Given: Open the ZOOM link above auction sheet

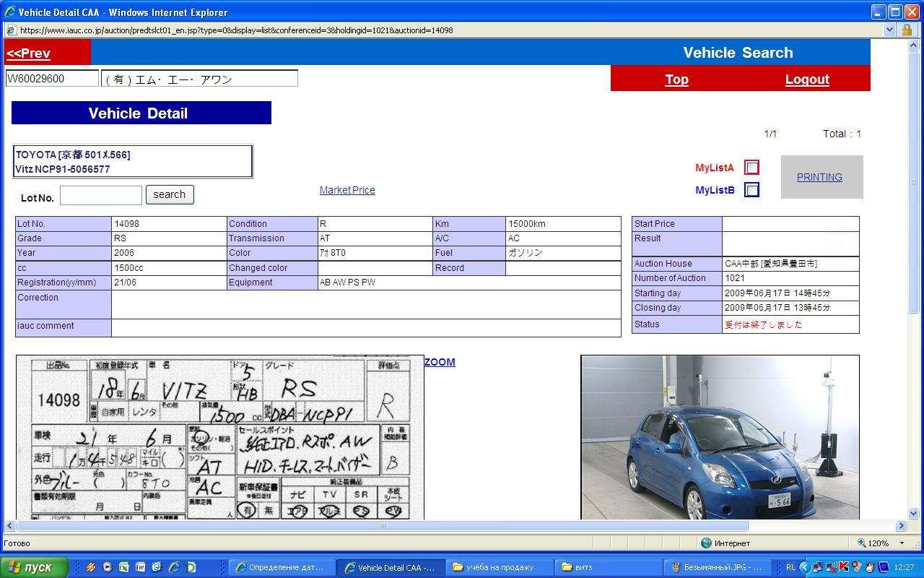Looking at the screenshot, I should click(440, 362).
